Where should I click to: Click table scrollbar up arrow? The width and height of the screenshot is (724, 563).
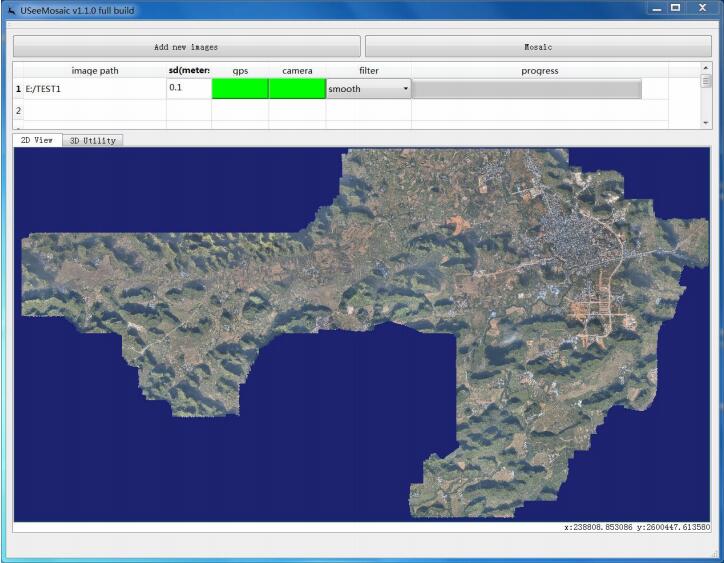click(706, 68)
